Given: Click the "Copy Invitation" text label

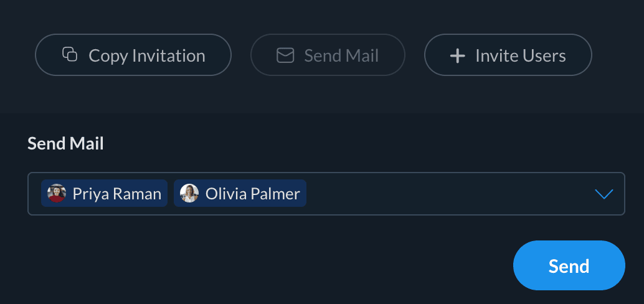Looking at the screenshot, I should pyautogui.click(x=147, y=56).
